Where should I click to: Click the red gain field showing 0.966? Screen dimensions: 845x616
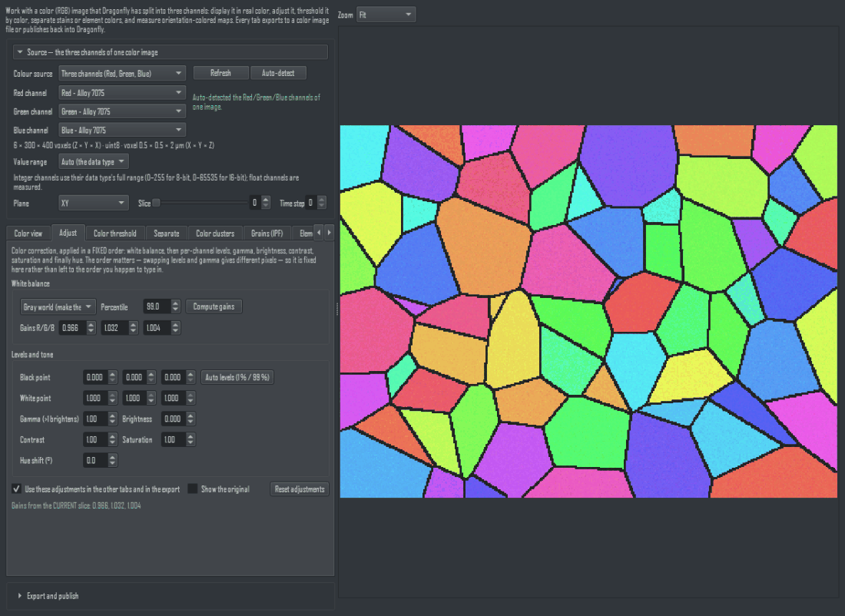[73, 328]
